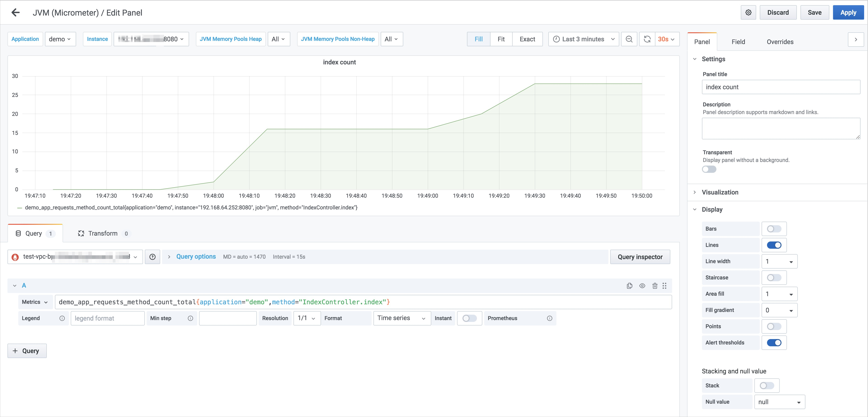Click the clock icon in time picker
This screenshot has height=417, width=868.
556,39
